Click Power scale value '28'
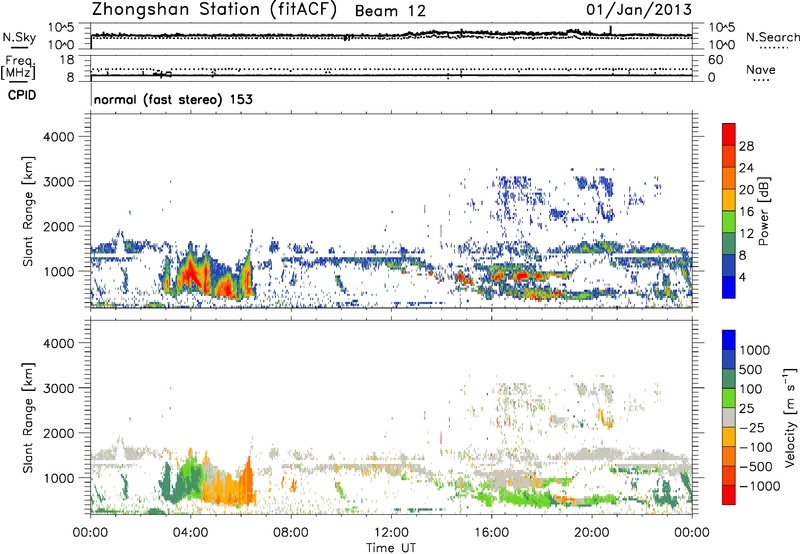The height and width of the screenshot is (554, 800). click(746, 146)
